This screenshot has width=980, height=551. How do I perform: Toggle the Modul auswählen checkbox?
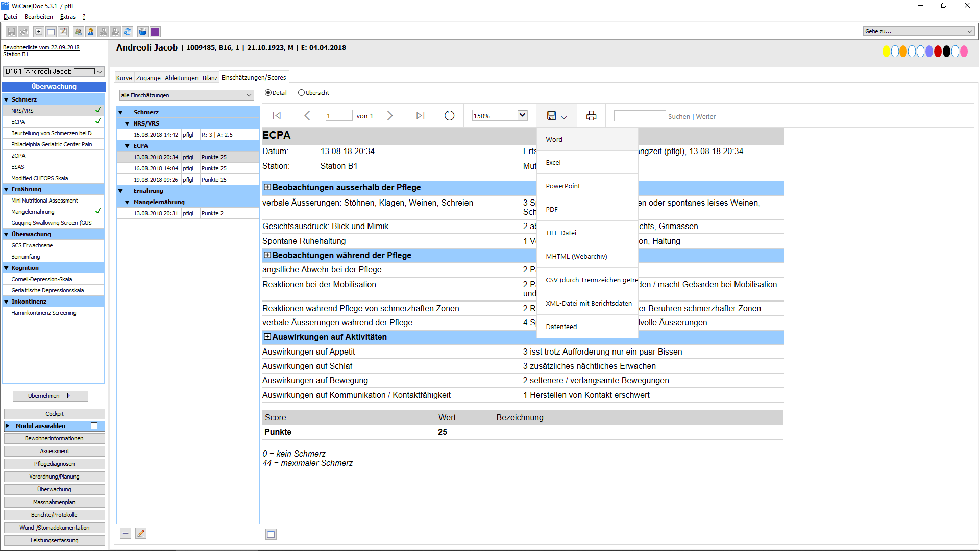coord(94,426)
